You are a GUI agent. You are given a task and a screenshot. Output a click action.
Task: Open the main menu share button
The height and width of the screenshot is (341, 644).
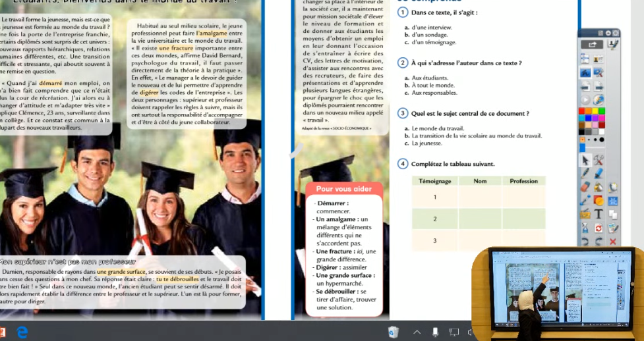pyautogui.click(x=592, y=45)
